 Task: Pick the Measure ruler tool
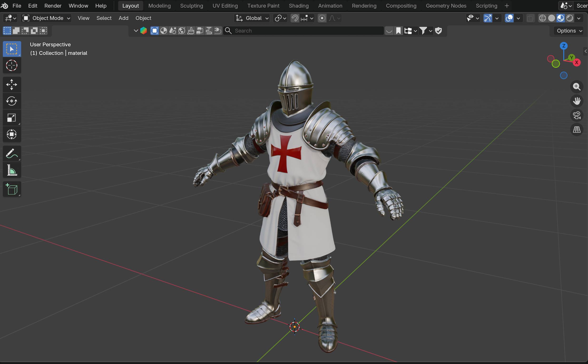click(12, 170)
